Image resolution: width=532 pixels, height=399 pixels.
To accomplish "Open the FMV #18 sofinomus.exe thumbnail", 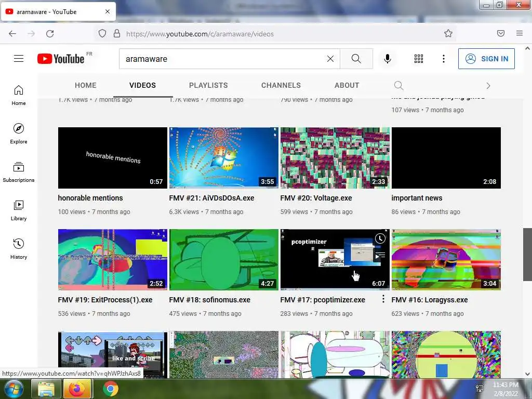I will coord(223,260).
